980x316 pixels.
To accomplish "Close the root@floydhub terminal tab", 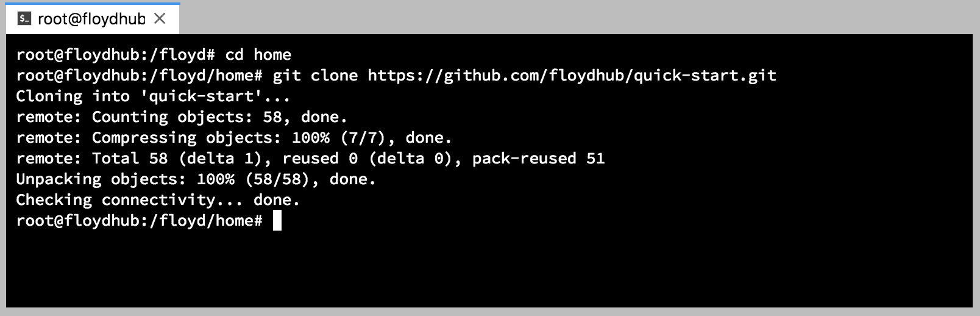I will (x=160, y=19).
